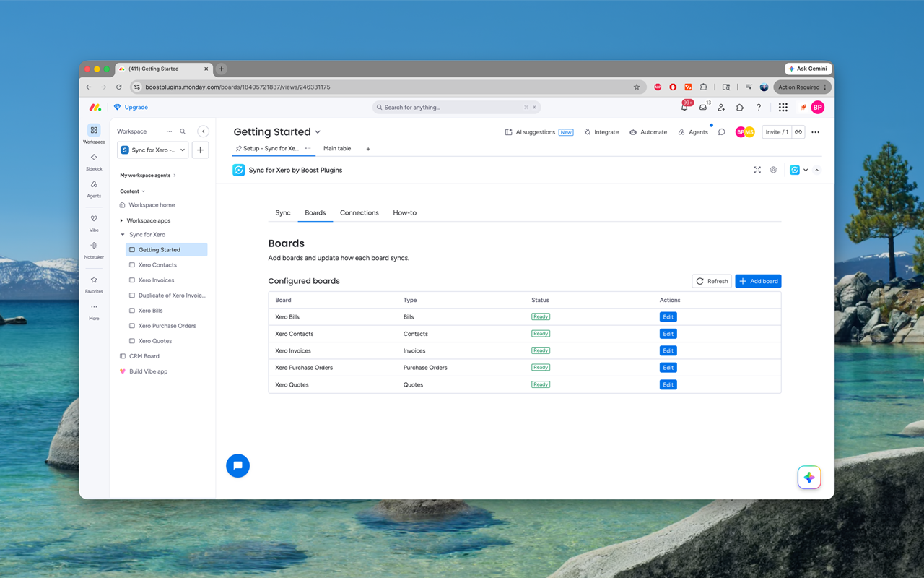Image resolution: width=924 pixels, height=578 pixels.
Task: Open the view settings gear icon
Action: coord(773,170)
